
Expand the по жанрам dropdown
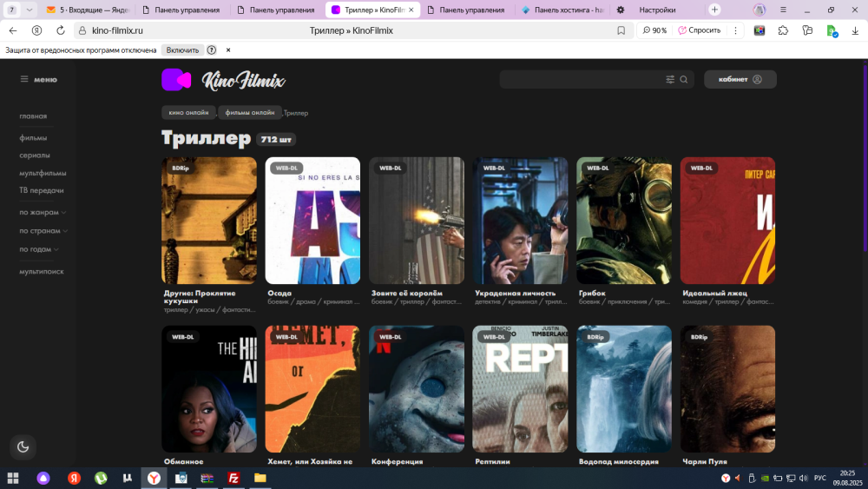point(43,212)
